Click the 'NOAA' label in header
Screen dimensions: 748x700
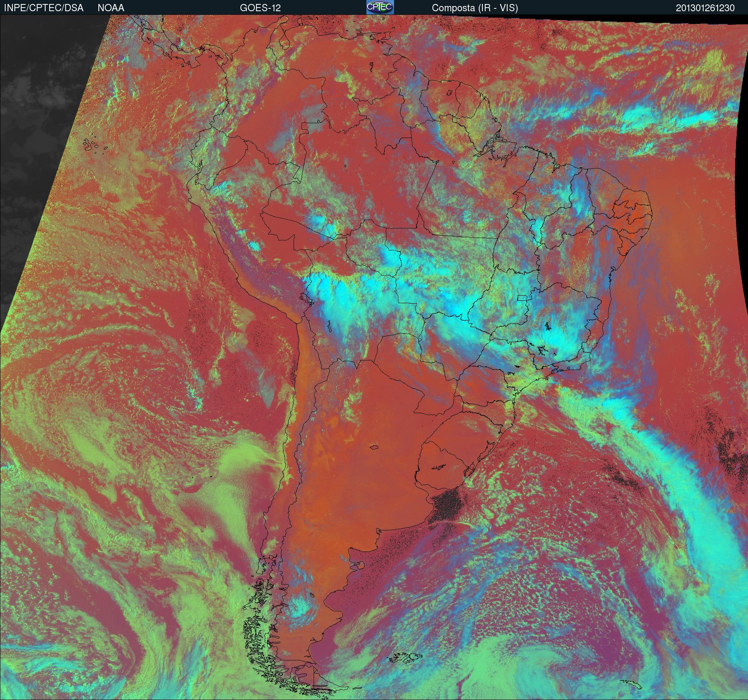tap(111, 8)
